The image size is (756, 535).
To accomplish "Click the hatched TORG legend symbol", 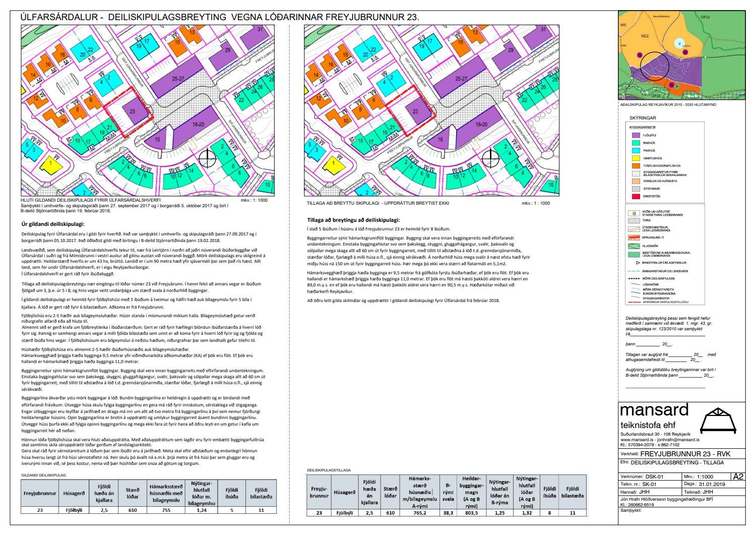I will click(635, 220).
